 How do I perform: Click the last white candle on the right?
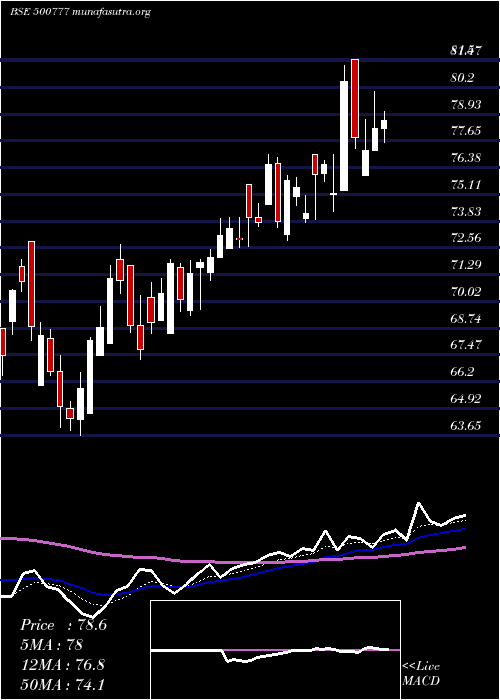pyautogui.click(x=384, y=124)
